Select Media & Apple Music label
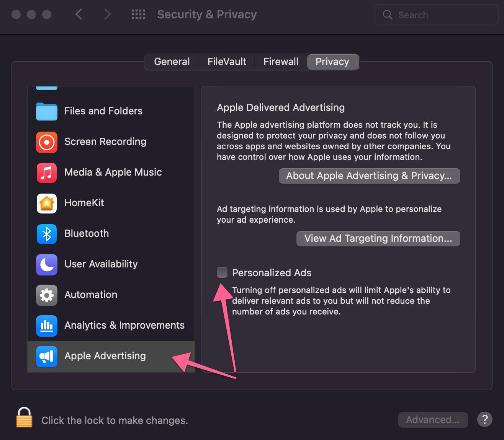Viewport: 504px width, 440px height. pos(113,172)
